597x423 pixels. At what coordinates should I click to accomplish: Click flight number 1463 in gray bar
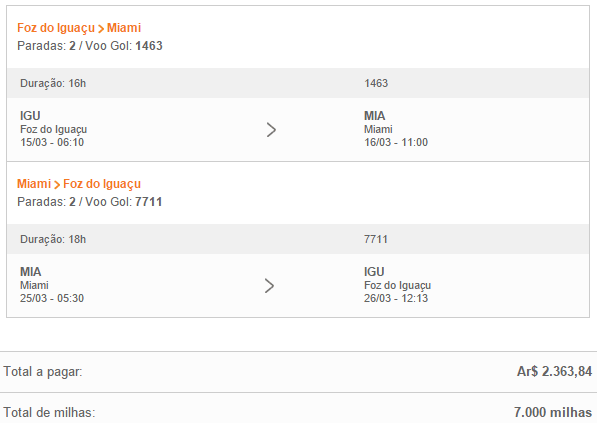point(376,83)
